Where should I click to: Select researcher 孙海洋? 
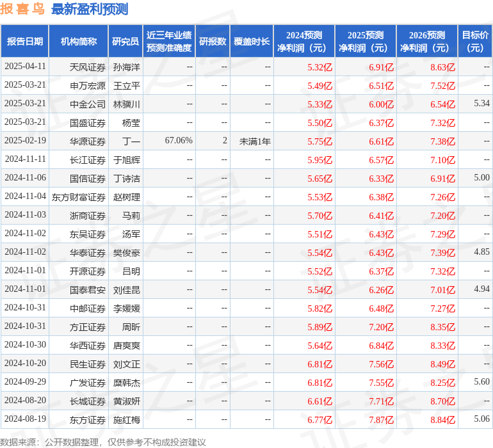point(126,67)
